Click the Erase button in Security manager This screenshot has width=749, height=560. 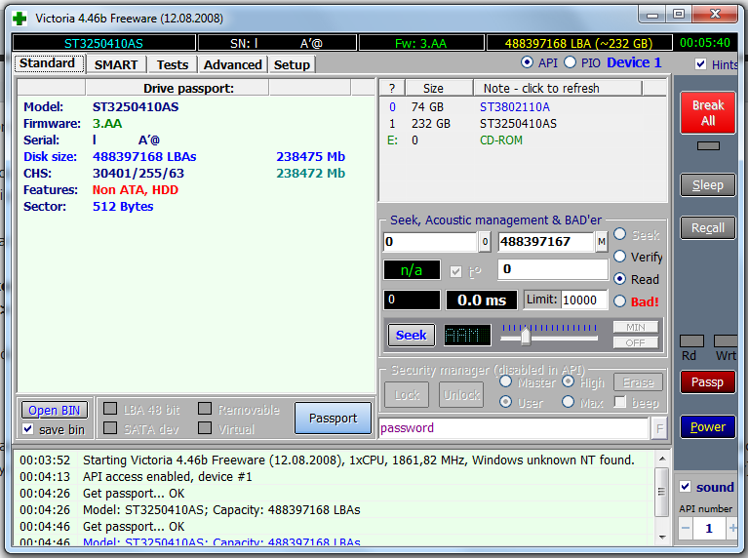638,382
